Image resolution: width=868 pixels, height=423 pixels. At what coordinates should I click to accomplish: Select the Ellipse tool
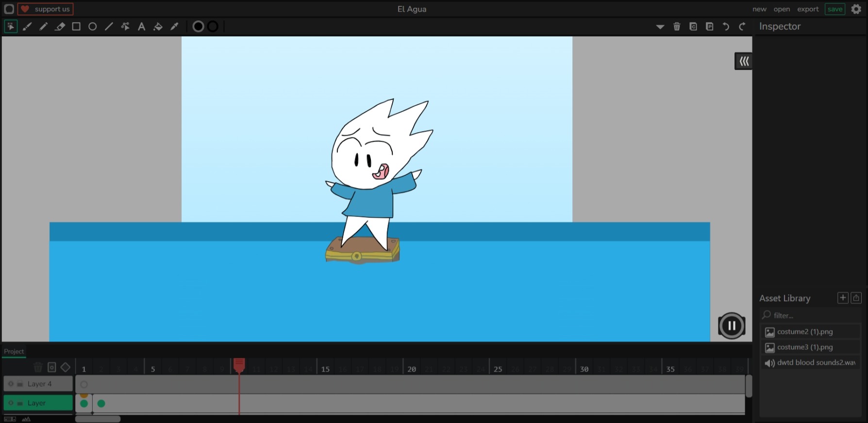(92, 26)
